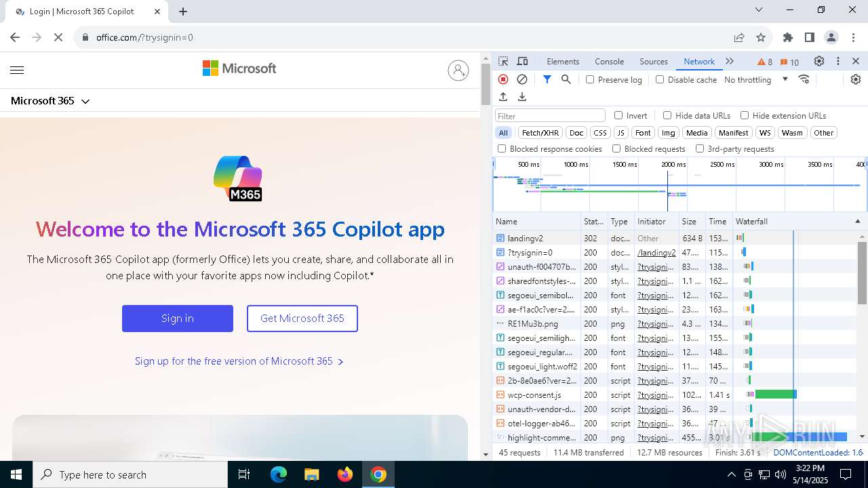The image size is (868, 488).
Task: Expand the Microsoft 365 dropdown
Action: pos(50,101)
